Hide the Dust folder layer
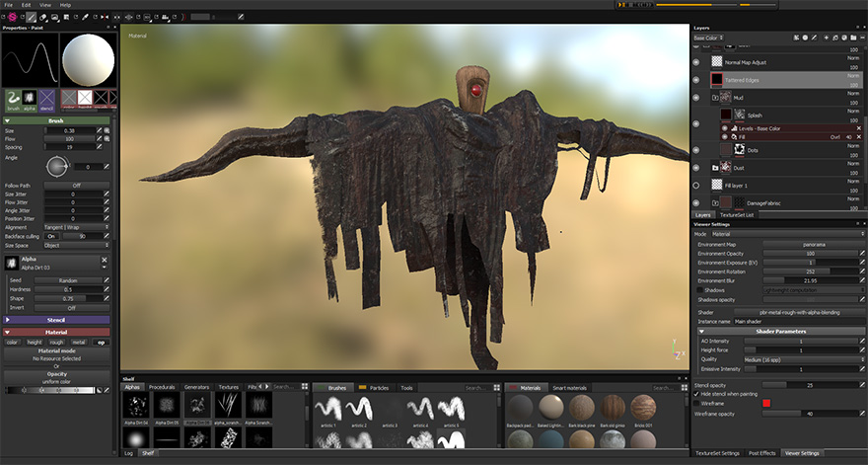Screen dimensions: 868x465 coord(696,168)
